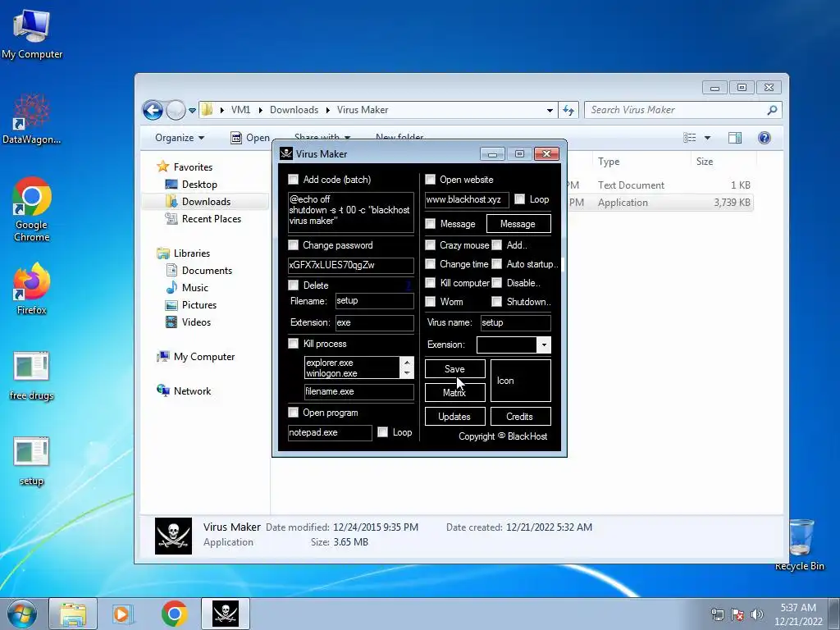Open the Exension dropdown arrow
This screenshot has width=840, height=630.
tap(544, 345)
